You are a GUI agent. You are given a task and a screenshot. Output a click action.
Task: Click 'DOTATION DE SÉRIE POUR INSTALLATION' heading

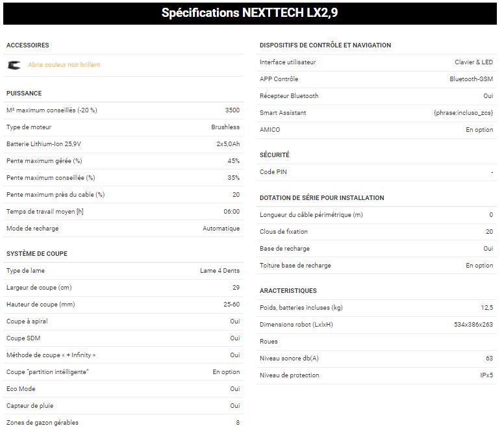pyautogui.click(x=321, y=198)
